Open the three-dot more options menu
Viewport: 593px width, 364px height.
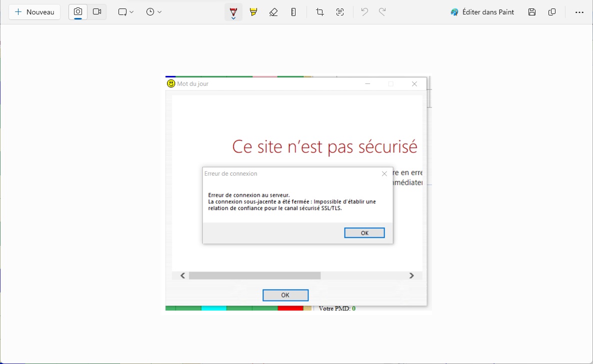pos(579,12)
